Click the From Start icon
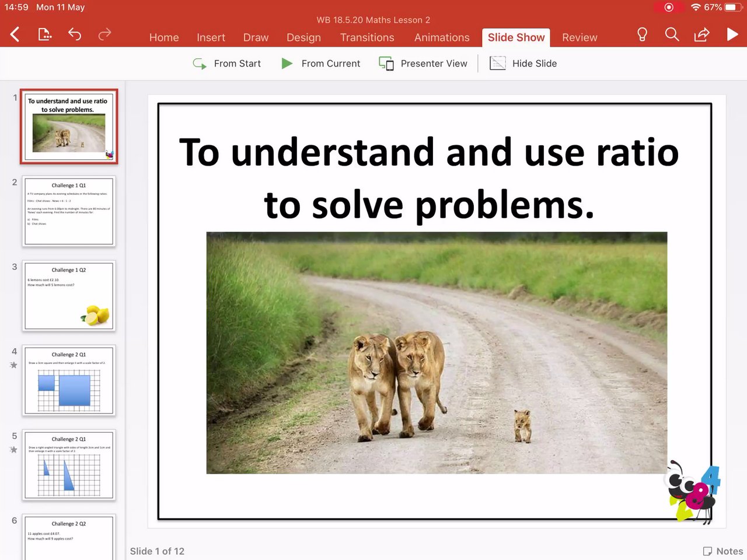This screenshot has height=560, width=747. click(x=200, y=64)
